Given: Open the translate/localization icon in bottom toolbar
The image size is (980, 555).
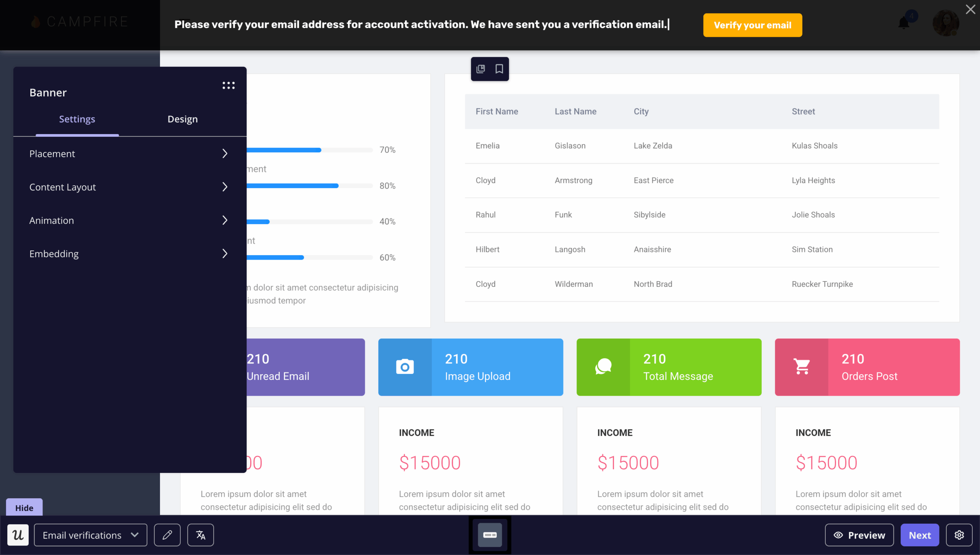Looking at the screenshot, I should pos(201,535).
